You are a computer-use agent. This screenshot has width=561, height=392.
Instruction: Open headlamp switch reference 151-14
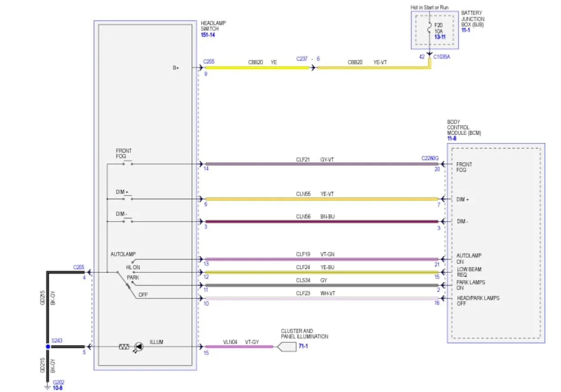click(208, 35)
